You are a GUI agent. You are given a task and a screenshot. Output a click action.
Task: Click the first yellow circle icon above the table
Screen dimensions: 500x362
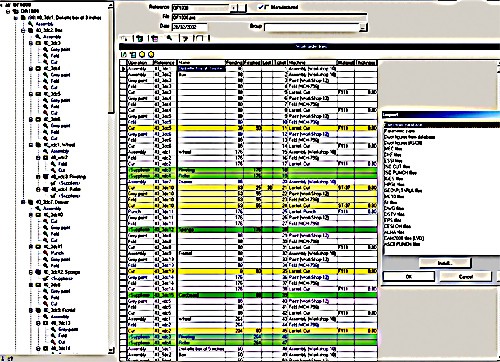point(142,54)
